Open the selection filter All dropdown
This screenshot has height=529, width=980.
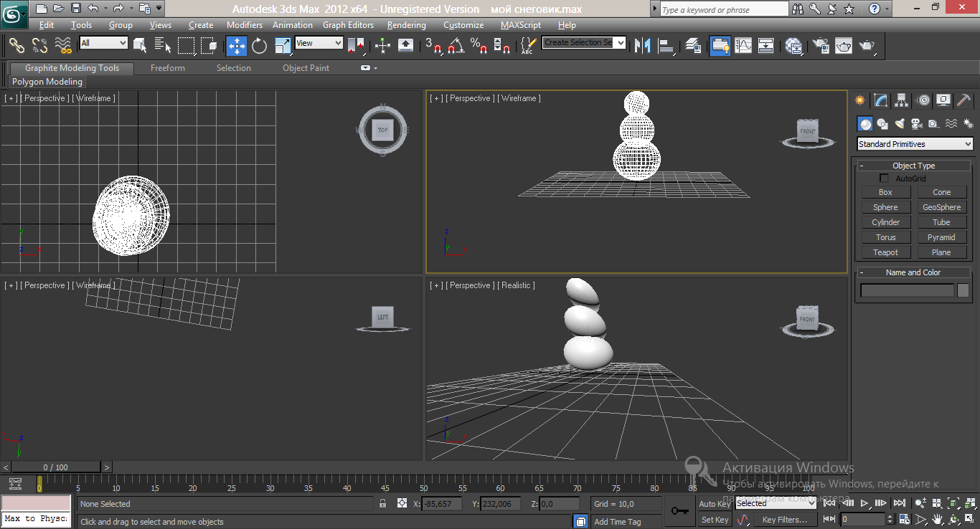point(103,43)
